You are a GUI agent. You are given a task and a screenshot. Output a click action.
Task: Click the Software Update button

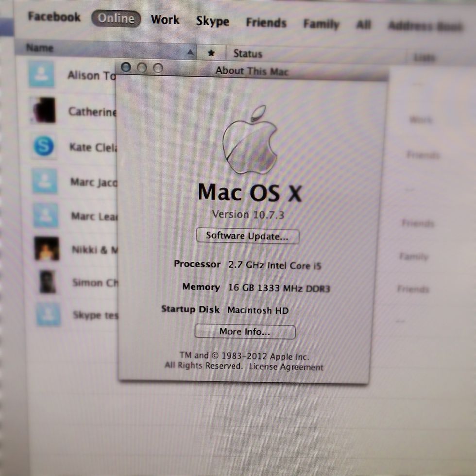247,236
